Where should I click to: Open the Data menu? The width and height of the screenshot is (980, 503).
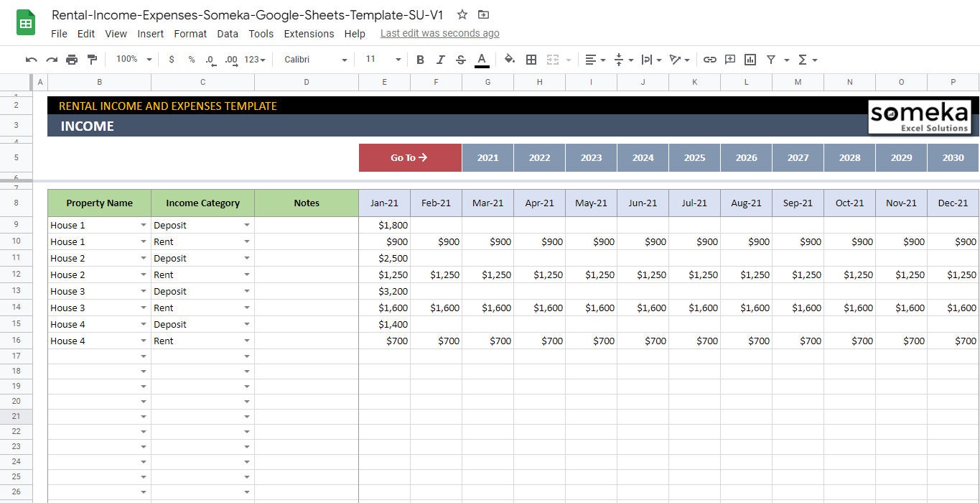228,34
